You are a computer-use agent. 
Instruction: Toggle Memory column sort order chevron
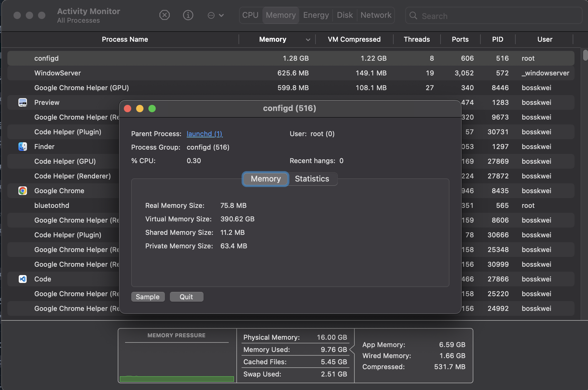[308, 40]
